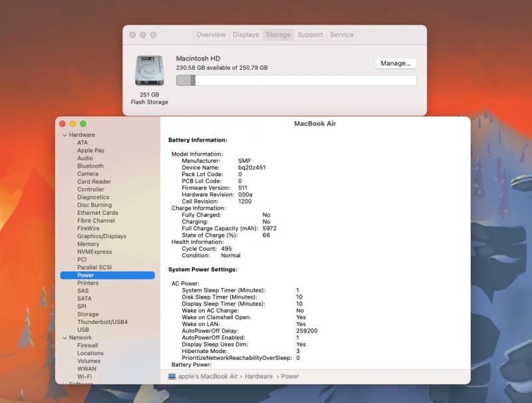Image resolution: width=532 pixels, height=403 pixels.
Task: Select Bluetooth in the sidebar
Action: [90, 166]
